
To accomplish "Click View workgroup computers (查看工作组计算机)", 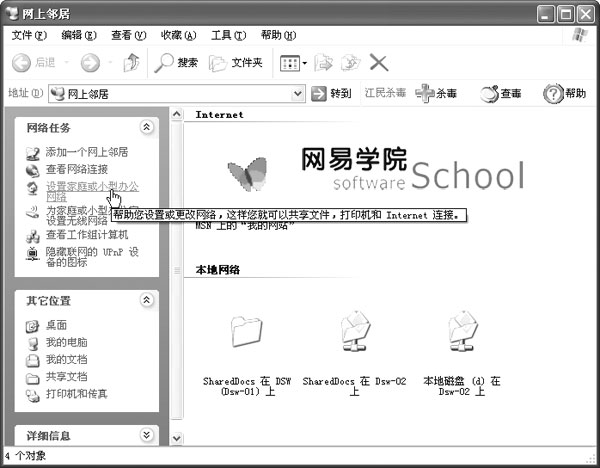I will point(87,235).
